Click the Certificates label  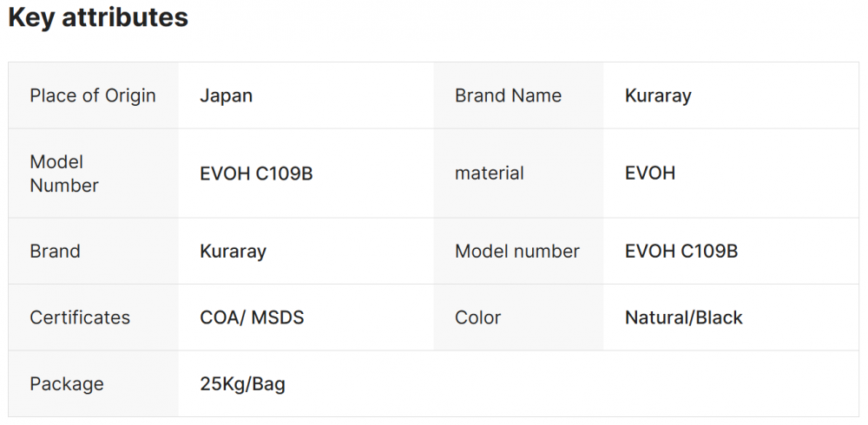[80, 317]
